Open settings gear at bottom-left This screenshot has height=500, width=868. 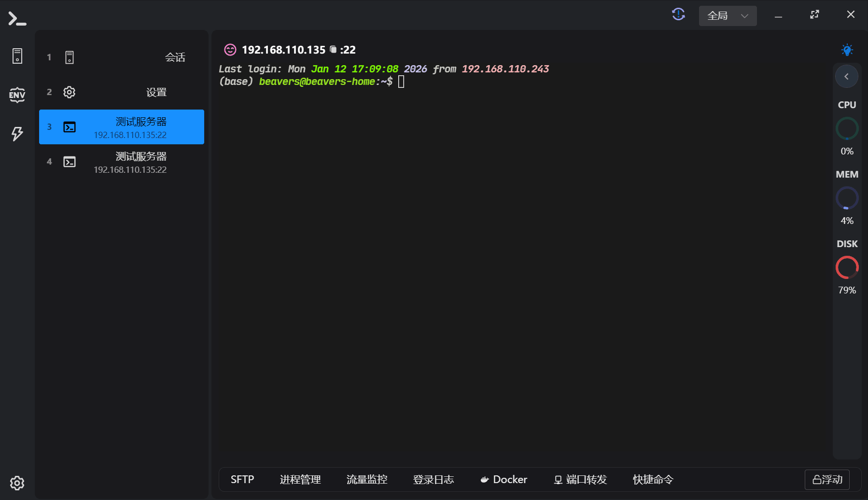pyautogui.click(x=17, y=483)
